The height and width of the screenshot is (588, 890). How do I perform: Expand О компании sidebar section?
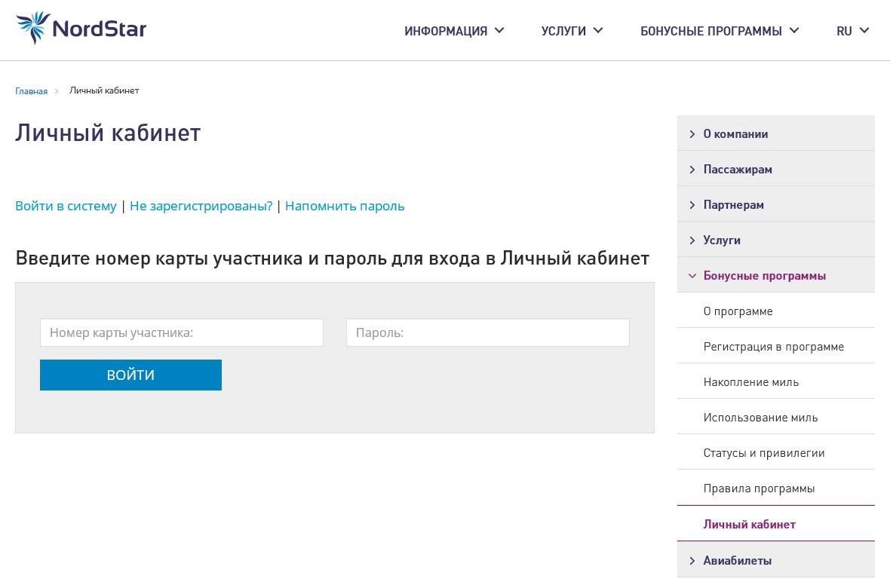pos(735,133)
